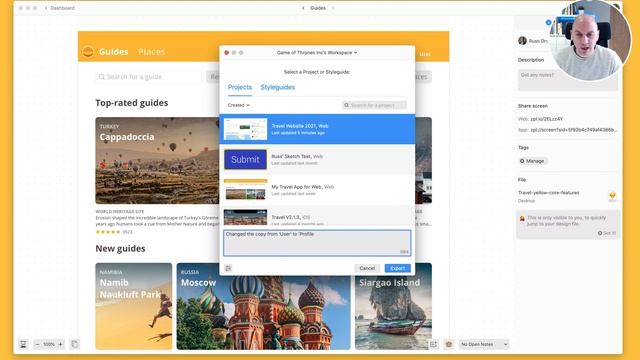Click the Guides nav item in design
Viewport: 640px width, 360px height.
point(113,52)
